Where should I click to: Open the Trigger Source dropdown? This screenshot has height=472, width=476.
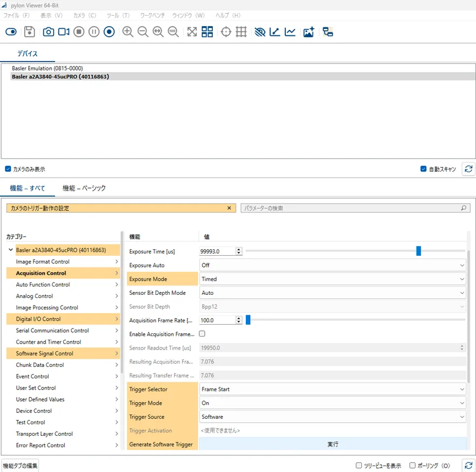(x=332, y=417)
